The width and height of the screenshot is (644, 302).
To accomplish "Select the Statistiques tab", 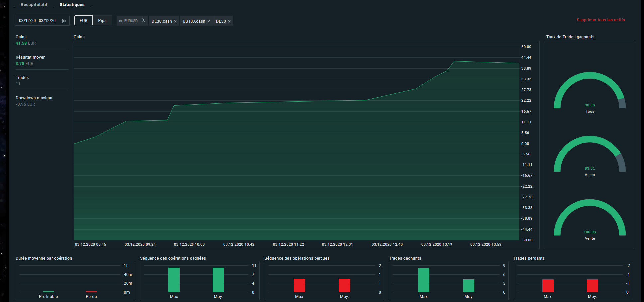I will click(72, 5).
